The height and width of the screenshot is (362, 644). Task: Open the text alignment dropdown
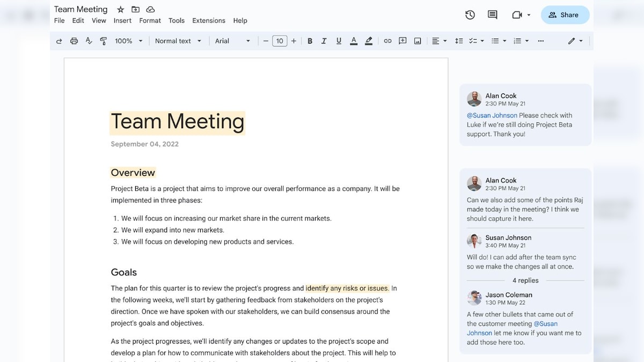440,41
